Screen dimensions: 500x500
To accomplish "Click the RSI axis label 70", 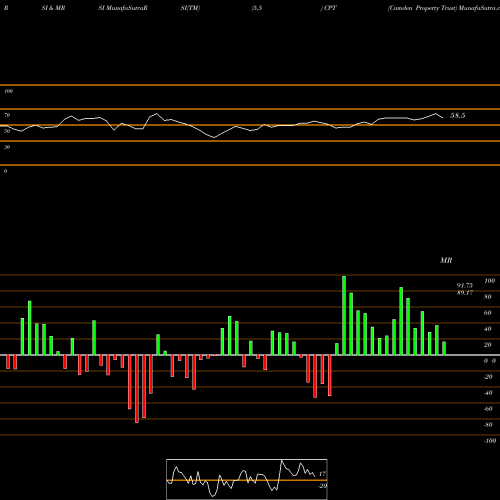I will pyautogui.click(x=7, y=115).
